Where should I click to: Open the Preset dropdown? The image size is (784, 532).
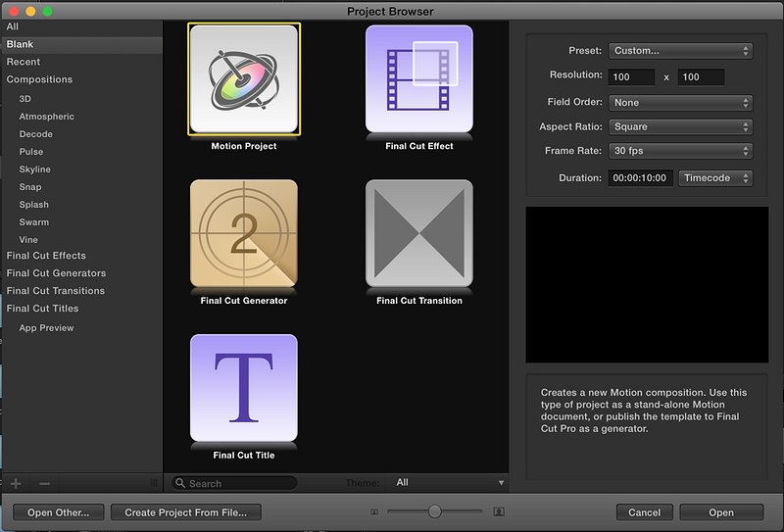[680, 51]
